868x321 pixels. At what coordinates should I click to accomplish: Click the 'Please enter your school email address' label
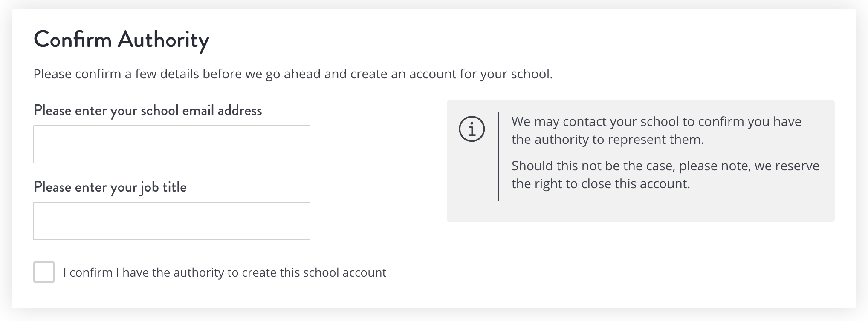[148, 111]
